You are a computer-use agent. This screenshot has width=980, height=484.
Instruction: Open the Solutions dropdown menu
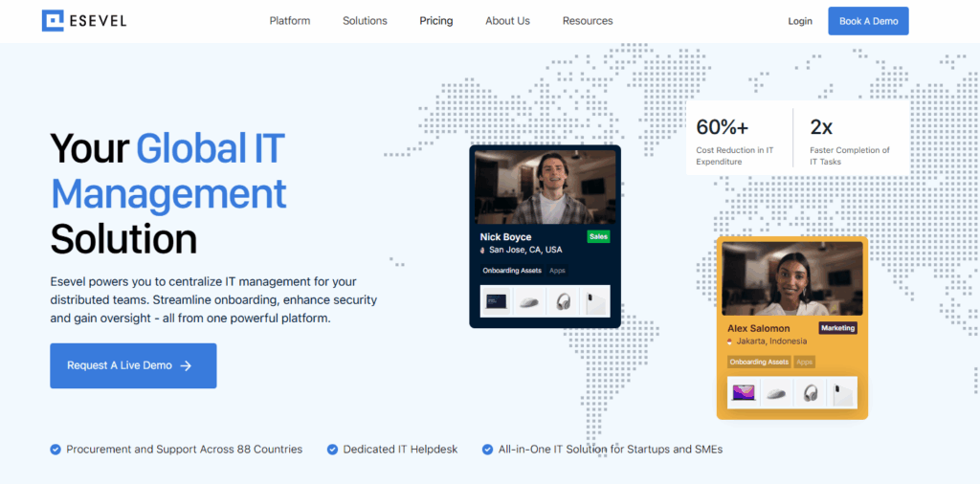point(365,21)
